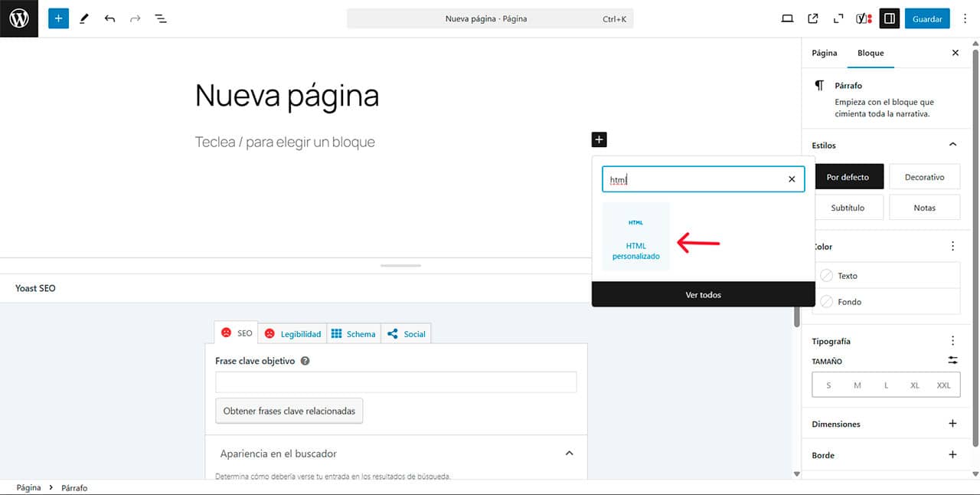Image resolution: width=980 pixels, height=495 pixels.
Task: Toggle the blue block inserter plus button
Action: pos(58,18)
